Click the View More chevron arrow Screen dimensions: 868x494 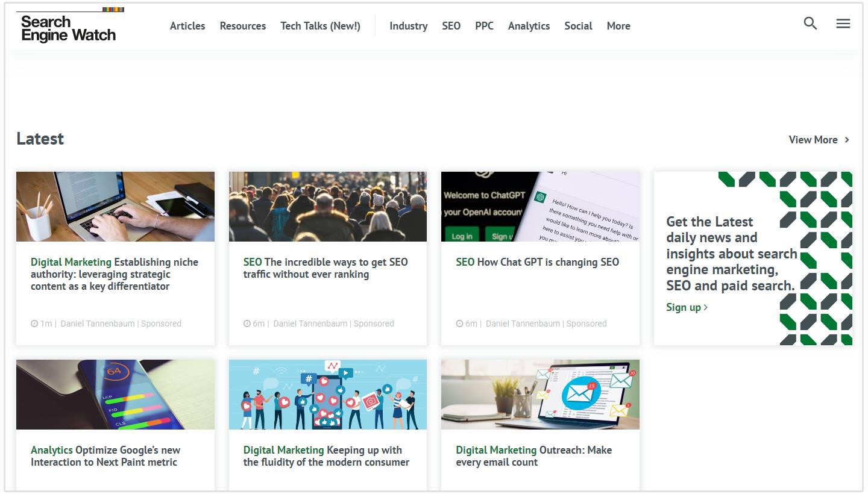(x=847, y=140)
